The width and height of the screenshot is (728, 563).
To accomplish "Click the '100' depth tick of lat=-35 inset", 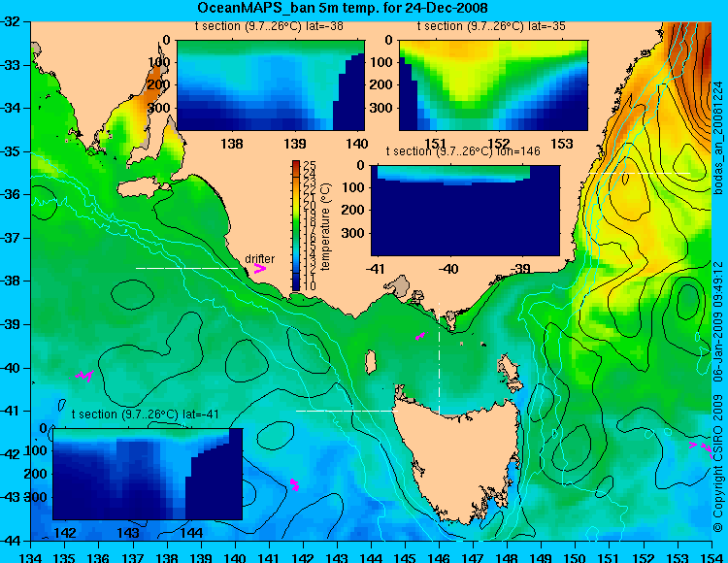I will click(x=383, y=62).
